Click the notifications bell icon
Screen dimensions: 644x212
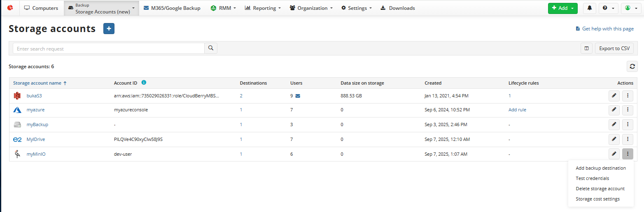pyautogui.click(x=590, y=8)
